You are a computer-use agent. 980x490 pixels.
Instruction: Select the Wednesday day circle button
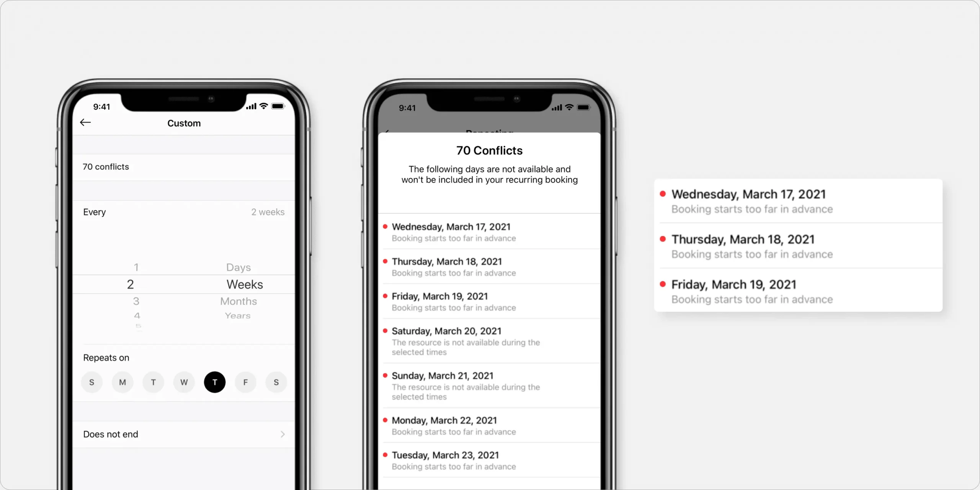(x=184, y=382)
